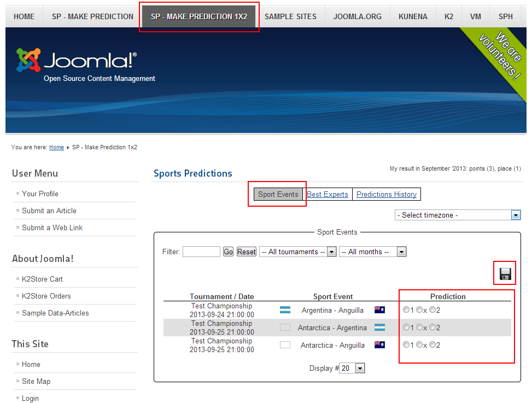Open the Display # count dropdown
532x403 pixels.
(352, 368)
